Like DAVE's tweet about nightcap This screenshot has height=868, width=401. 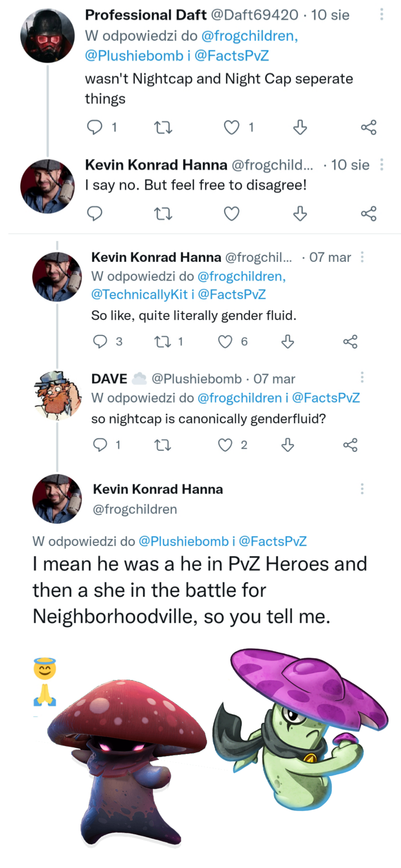point(225,445)
